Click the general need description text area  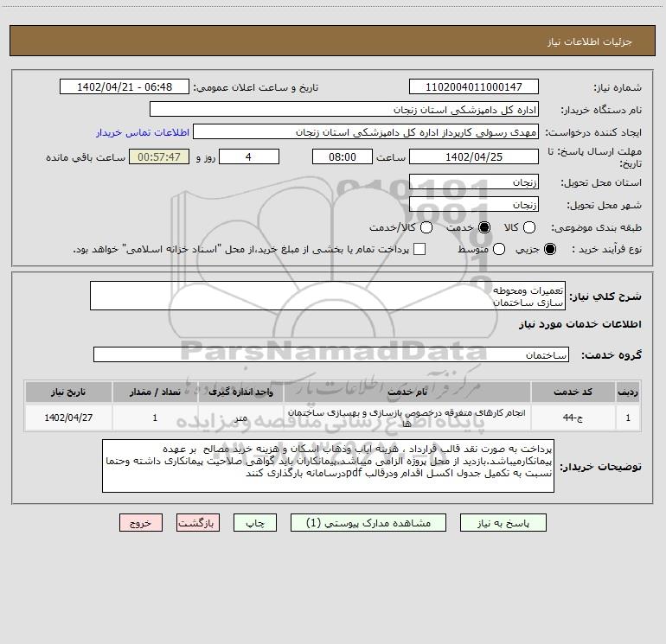pyautogui.click(x=328, y=296)
